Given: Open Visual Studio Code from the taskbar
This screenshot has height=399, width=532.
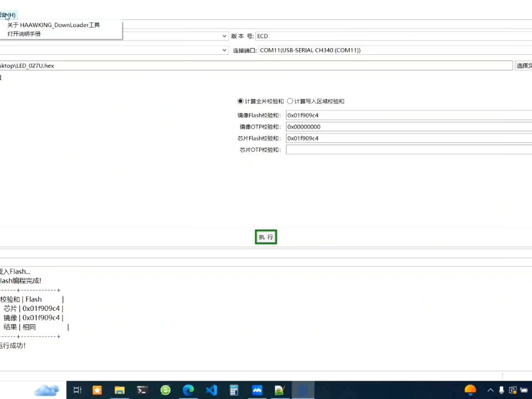Looking at the screenshot, I should [211, 390].
